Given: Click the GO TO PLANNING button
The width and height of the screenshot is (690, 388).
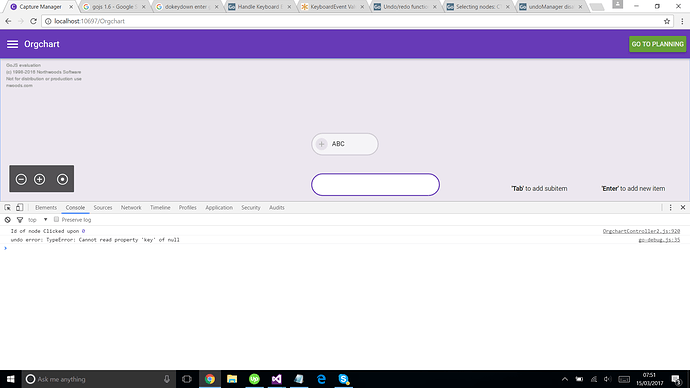Looking at the screenshot, I should (x=657, y=44).
